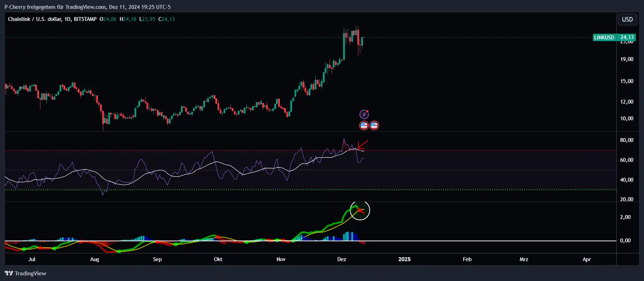Image resolution: width=644 pixels, height=281 pixels.
Task: Click the Apr time axis label
Action: (587, 259)
